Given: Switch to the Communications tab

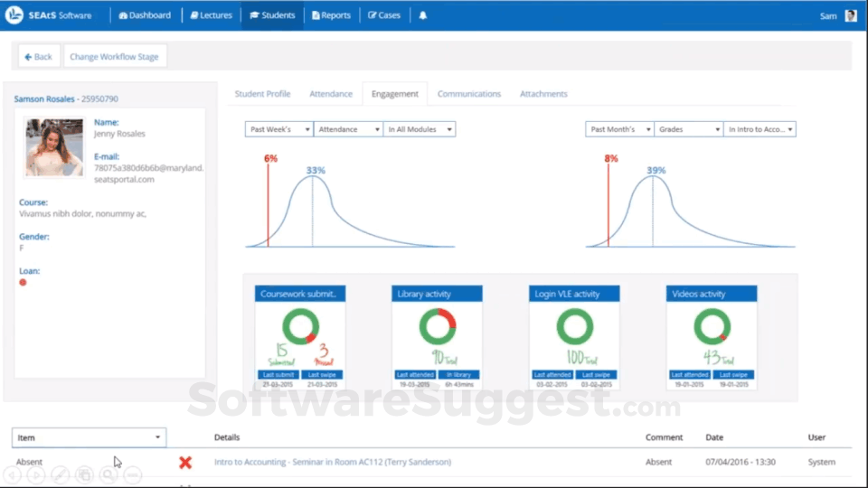Looking at the screenshot, I should (x=469, y=94).
